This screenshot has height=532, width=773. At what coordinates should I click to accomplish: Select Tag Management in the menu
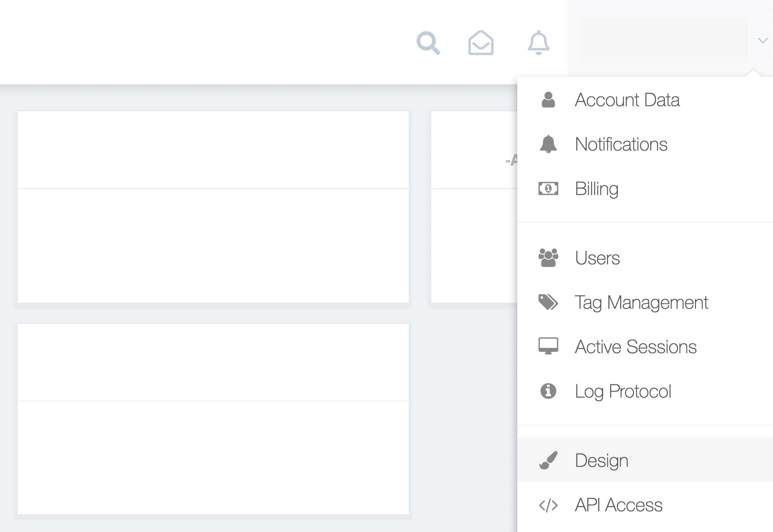coord(645,302)
